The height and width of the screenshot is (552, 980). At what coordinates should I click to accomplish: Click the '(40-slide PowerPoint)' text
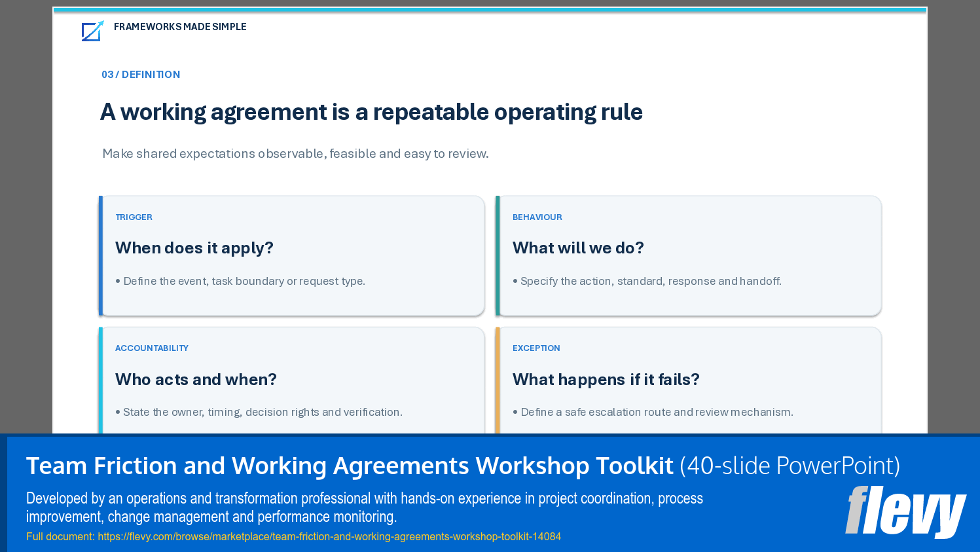790,466
